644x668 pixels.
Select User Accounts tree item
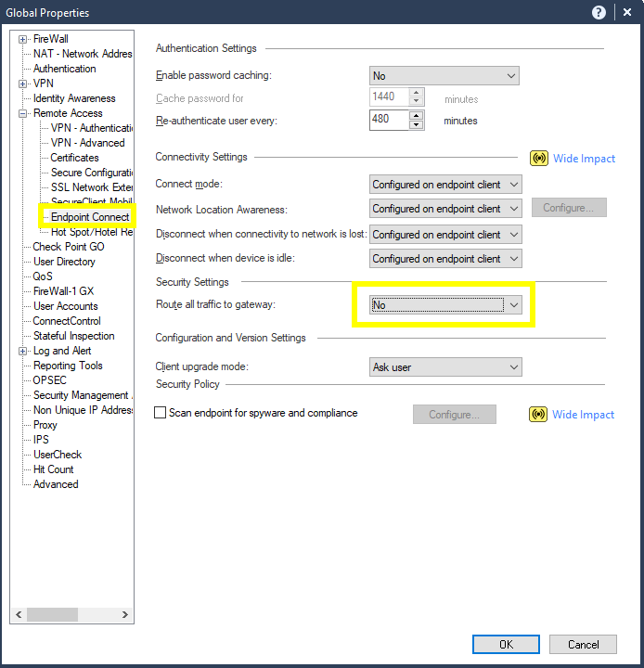[66, 306]
